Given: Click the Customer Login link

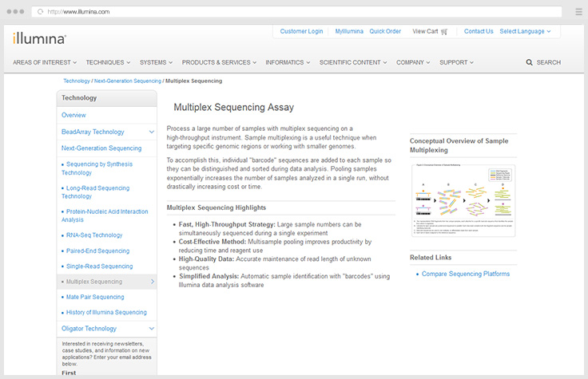Looking at the screenshot, I should coord(301,31).
